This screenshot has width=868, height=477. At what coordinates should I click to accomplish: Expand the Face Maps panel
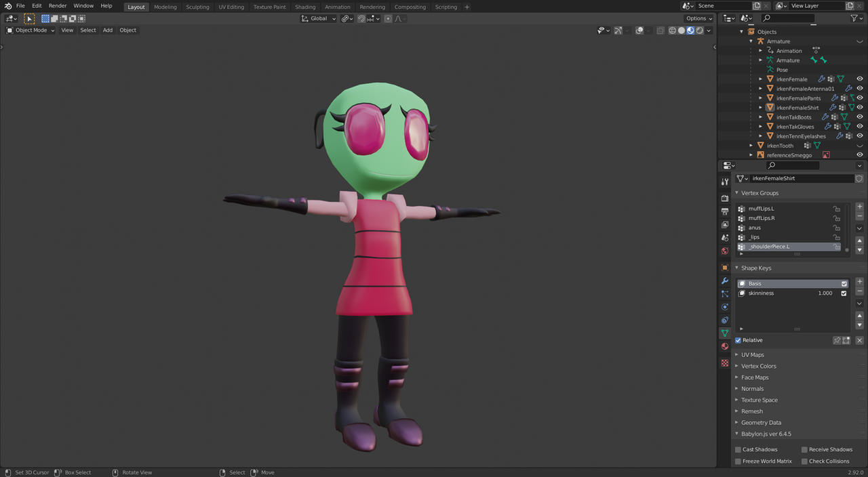coord(755,377)
